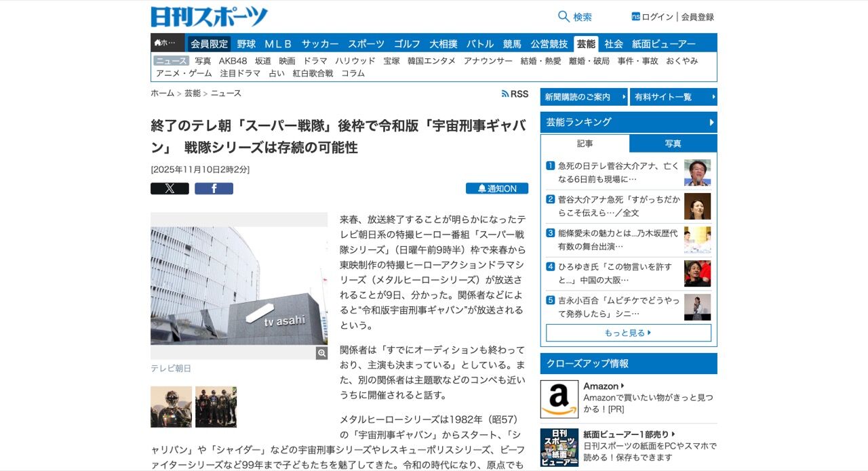868x471 pixels.
Task: Open 社会 nav tab
Action: pos(614,43)
